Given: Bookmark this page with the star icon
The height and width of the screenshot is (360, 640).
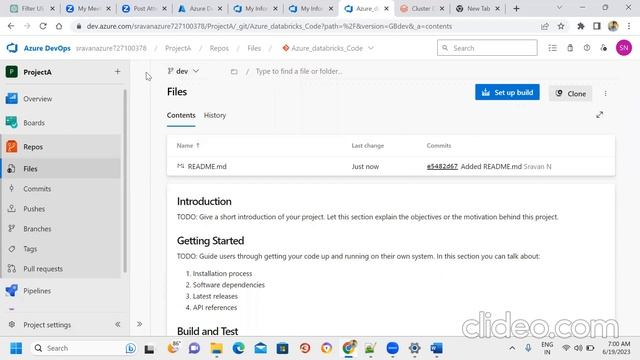Looking at the screenshot, I should pos(561,26).
